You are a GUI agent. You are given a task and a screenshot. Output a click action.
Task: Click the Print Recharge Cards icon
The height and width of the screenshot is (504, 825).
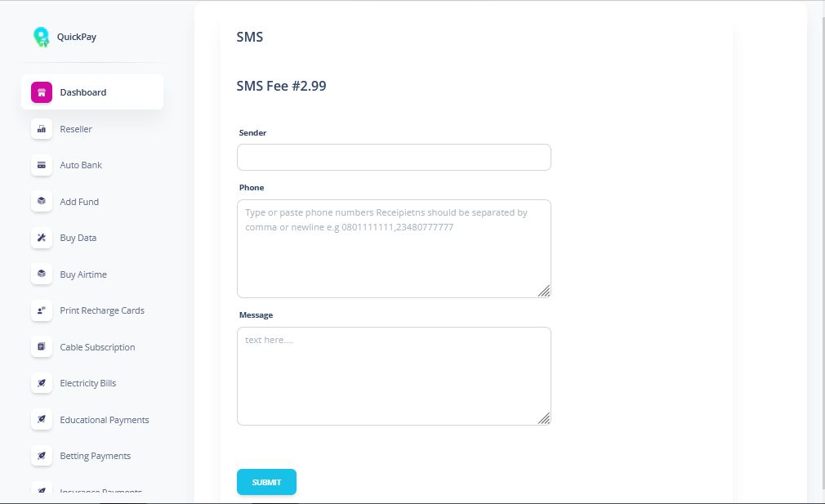point(42,310)
